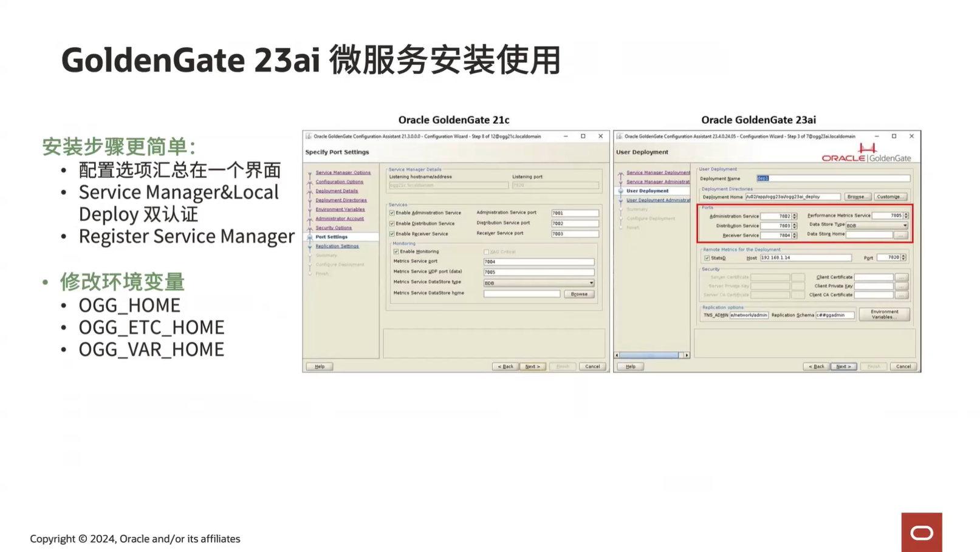Toggle Enable Receiver Service checkbox

tap(392, 234)
